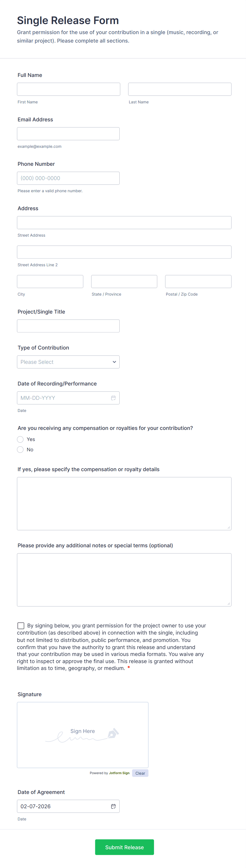
Task: Click the Phone Number input field
Action: [68, 178]
